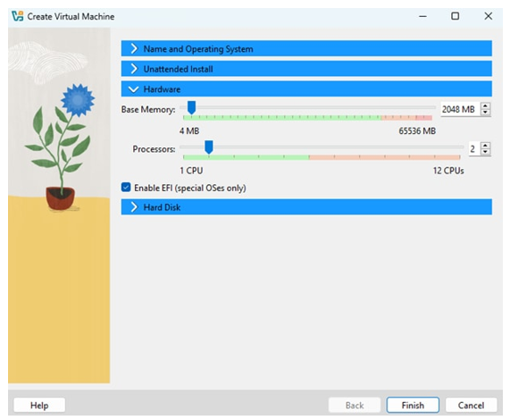Decrease processor count with down arrow
The height and width of the screenshot is (420, 510).
click(x=485, y=152)
